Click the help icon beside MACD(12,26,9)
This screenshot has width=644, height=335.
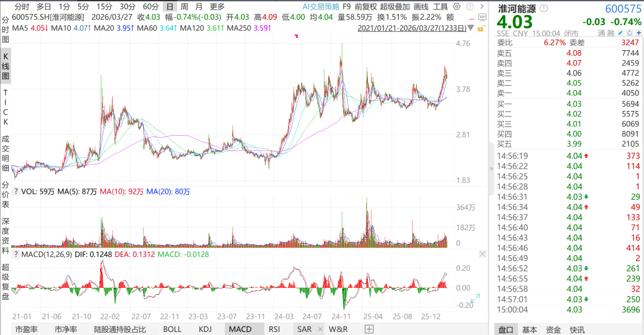[16, 255]
